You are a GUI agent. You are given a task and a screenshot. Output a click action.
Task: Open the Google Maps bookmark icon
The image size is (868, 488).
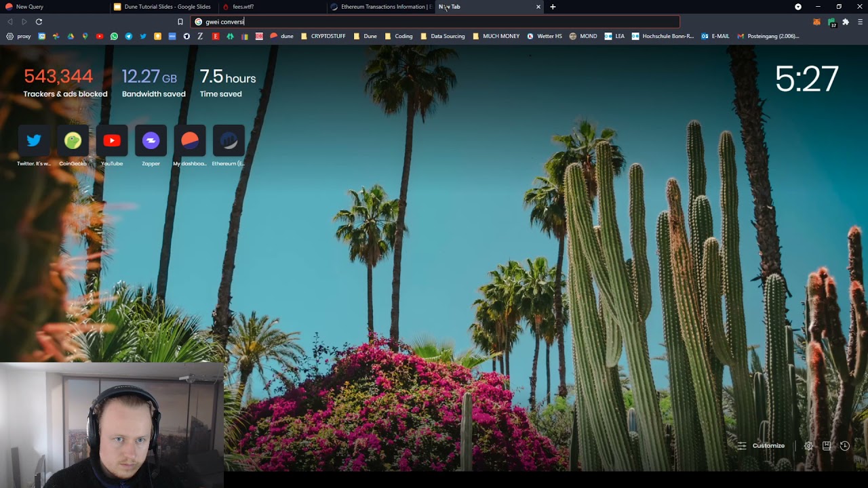click(85, 36)
